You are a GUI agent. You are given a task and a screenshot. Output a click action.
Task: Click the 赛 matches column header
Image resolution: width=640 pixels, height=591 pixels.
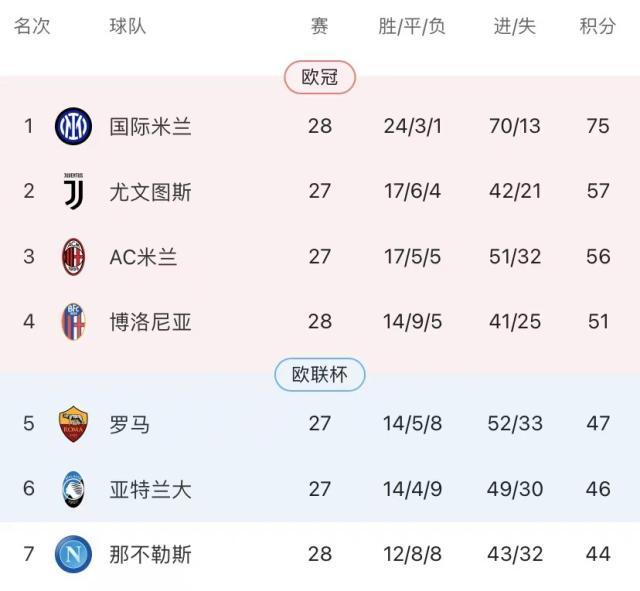click(319, 27)
